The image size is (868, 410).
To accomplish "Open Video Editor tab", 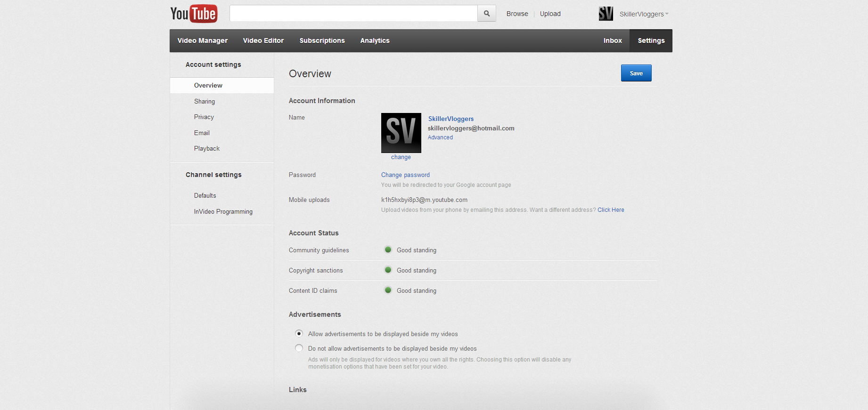I will pyautogui.click(x=263, y=40).
